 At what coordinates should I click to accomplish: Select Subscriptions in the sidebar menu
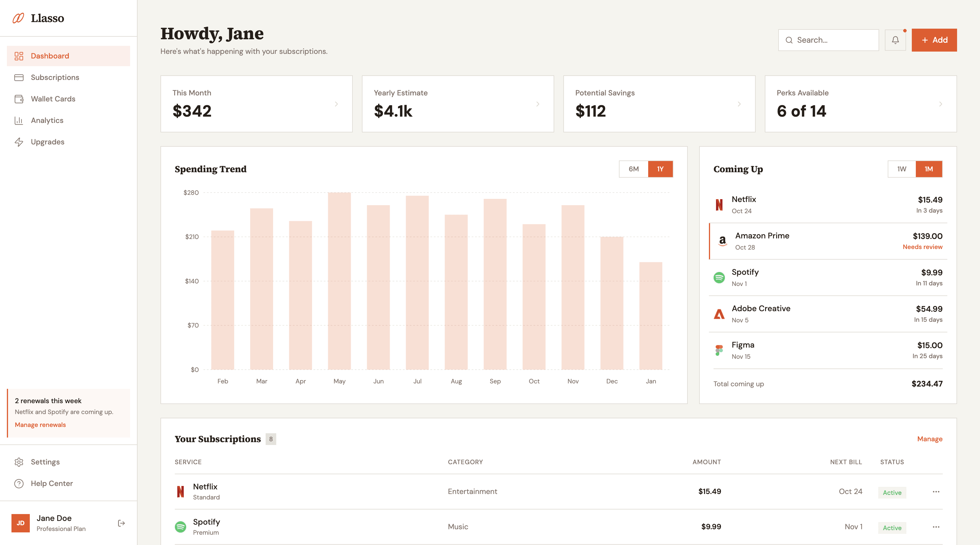55,77
